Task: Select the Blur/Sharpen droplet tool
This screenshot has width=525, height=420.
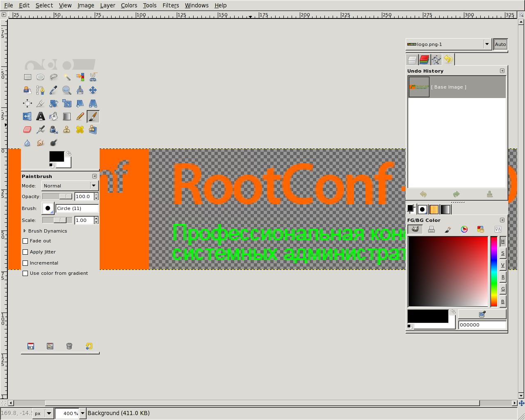Action: [x=27, y=143]
